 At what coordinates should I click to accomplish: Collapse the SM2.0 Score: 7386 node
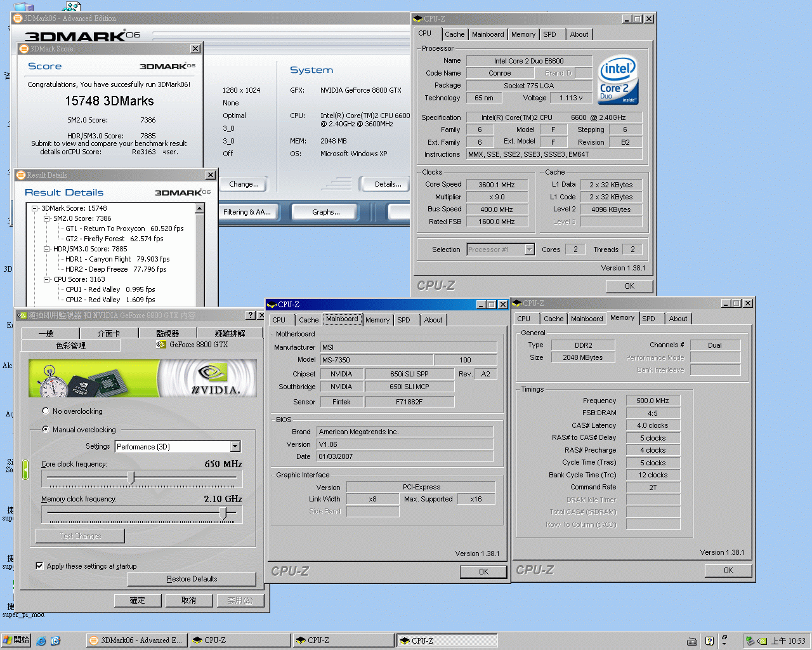point(46,218)
